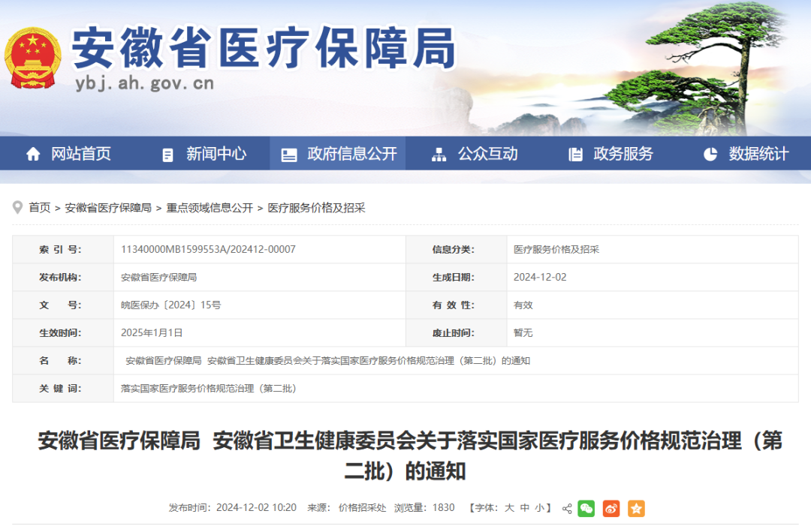The width and height of the screenshot is (811, 532).
Task: Select source text 价格招采处
Action: coord(363,508)
